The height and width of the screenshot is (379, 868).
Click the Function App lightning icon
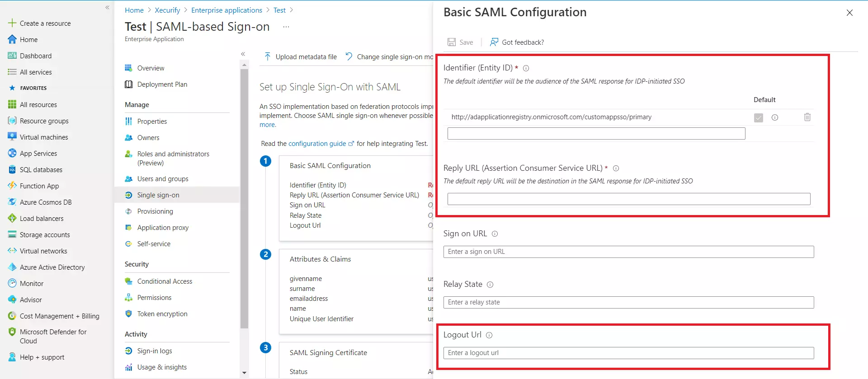[12, 186]
